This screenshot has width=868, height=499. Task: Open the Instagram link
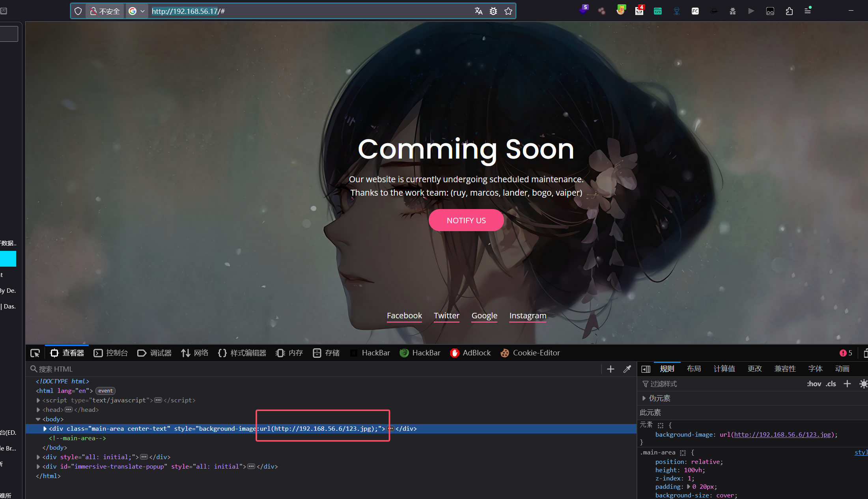528,316
